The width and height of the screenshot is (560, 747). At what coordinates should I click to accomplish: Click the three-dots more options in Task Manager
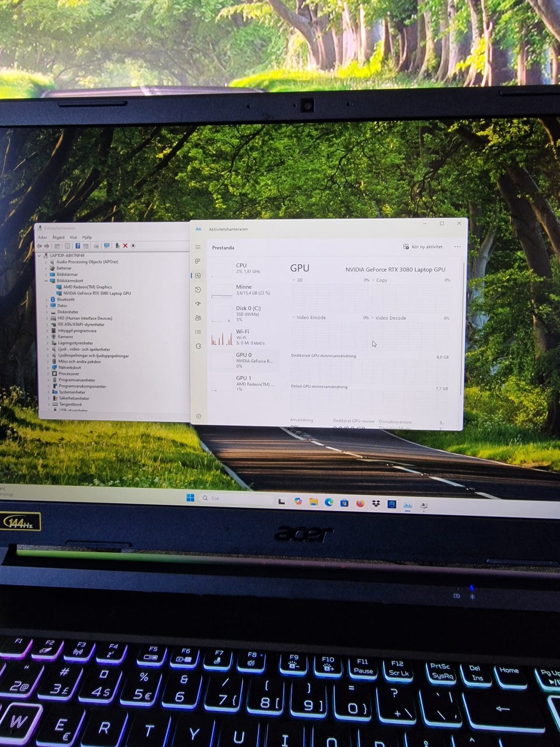coord(457,247)
